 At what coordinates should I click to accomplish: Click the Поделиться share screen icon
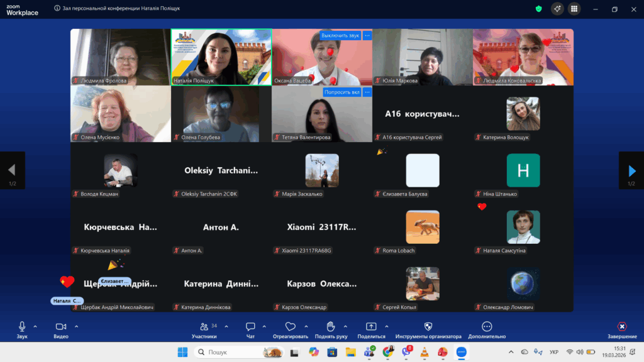click(371, 327)
